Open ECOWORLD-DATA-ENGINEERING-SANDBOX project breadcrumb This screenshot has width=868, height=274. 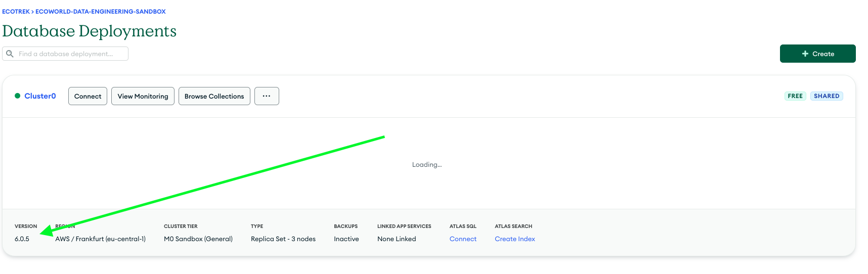[100, 11]
